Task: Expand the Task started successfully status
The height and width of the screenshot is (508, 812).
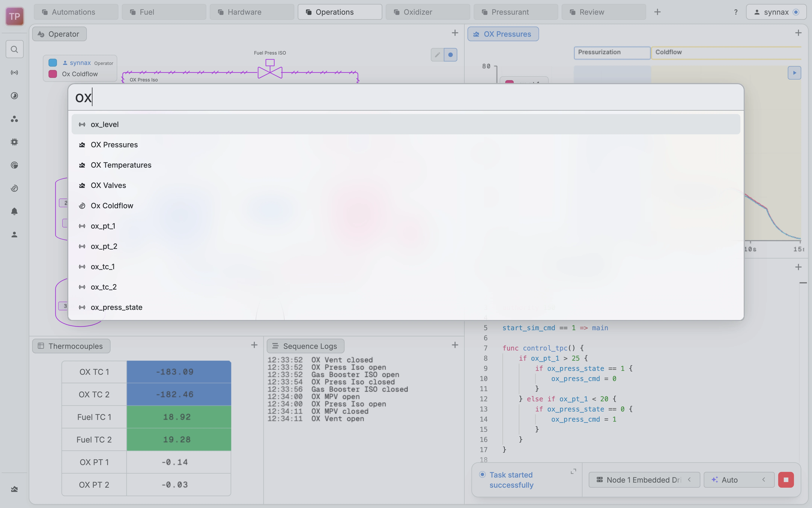Action: [573, 471]
